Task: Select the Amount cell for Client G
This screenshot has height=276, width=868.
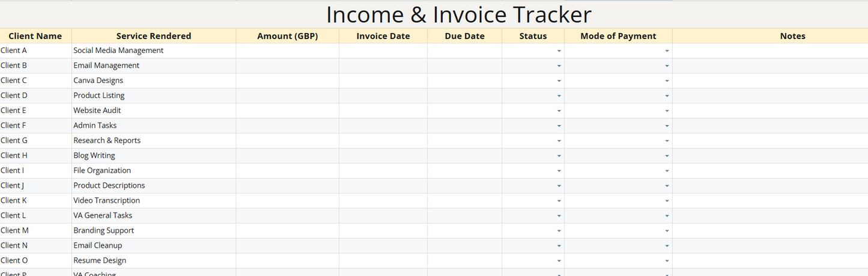Action: point(287,141)
